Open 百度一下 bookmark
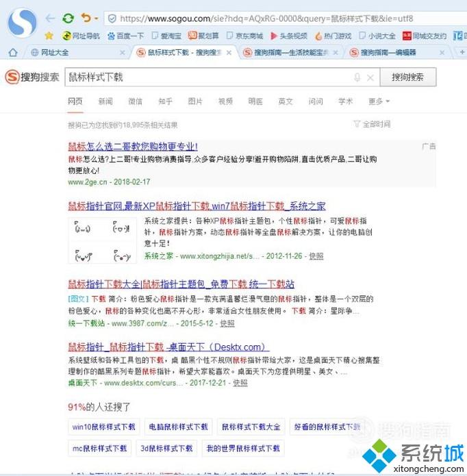Image resolution: width=467 pixels, height=476 pixels. tap(125, 36)
